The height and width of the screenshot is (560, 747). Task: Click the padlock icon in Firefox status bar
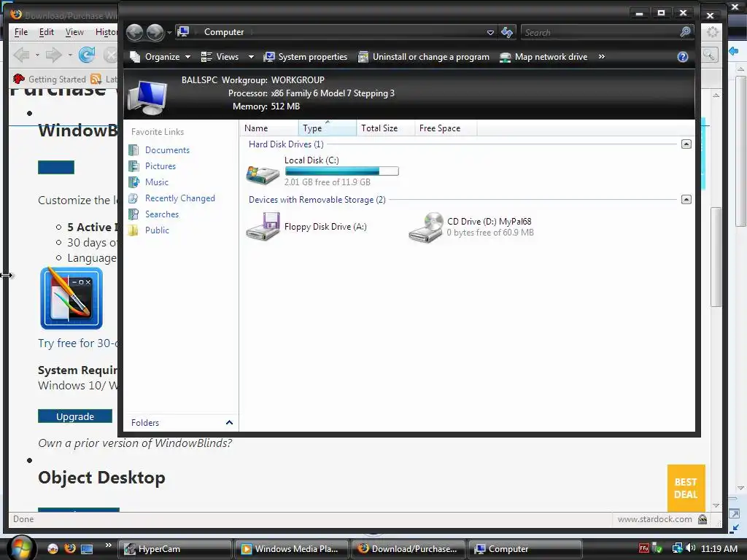point(703,519)
